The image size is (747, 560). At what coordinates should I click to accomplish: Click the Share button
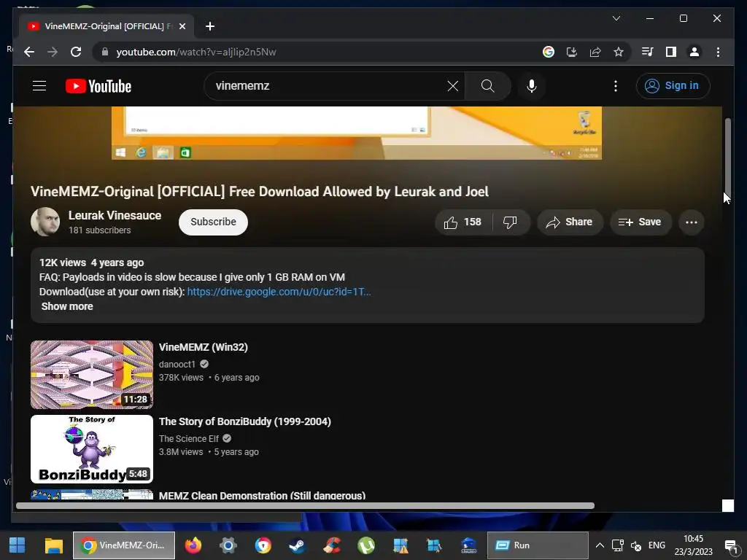pyautogui.click(x=570, y=222)
